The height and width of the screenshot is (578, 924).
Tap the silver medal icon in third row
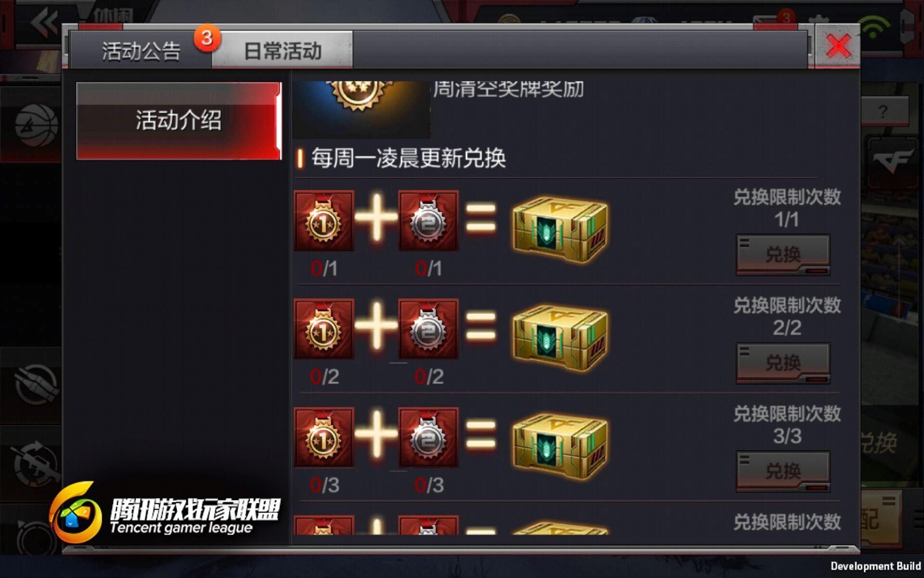click(428, 437)
